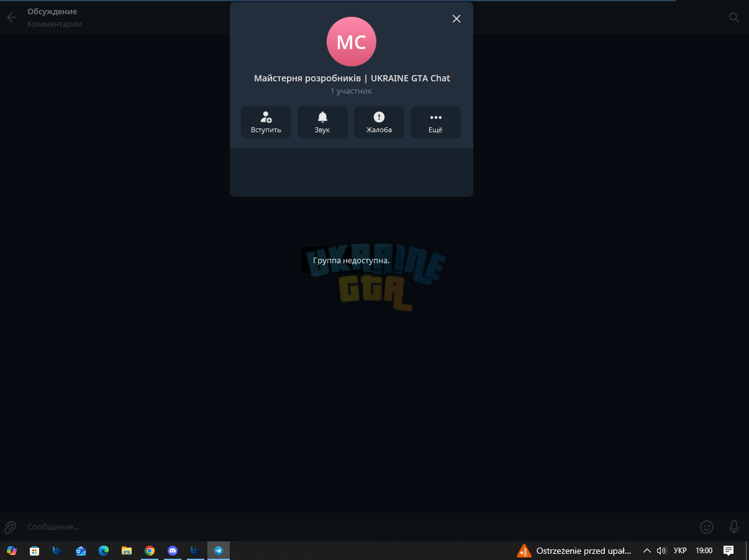
Task: Attach a file with paperclip icon
Action: (x=11, y=527)
